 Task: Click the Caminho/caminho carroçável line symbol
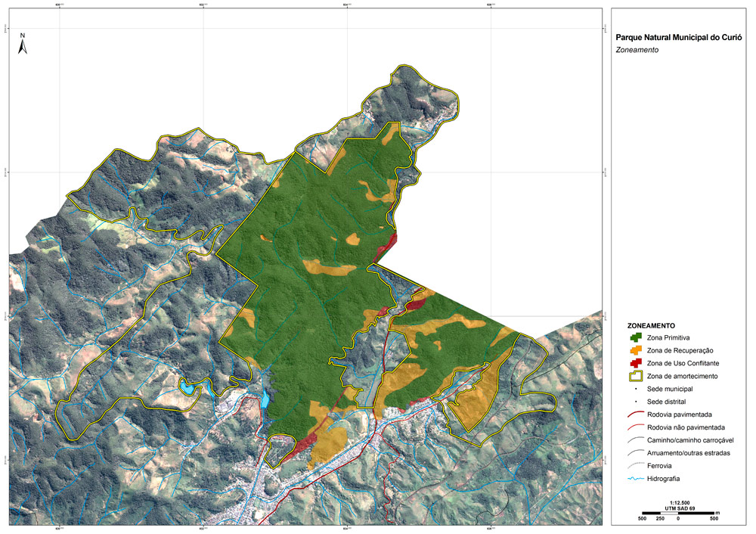click(x=636, y=439)
